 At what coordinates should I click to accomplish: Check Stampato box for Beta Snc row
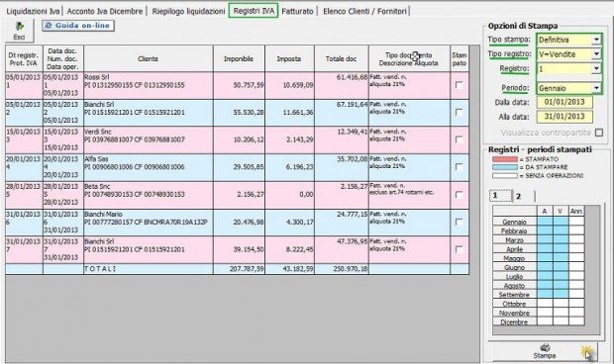pos(459,194)
